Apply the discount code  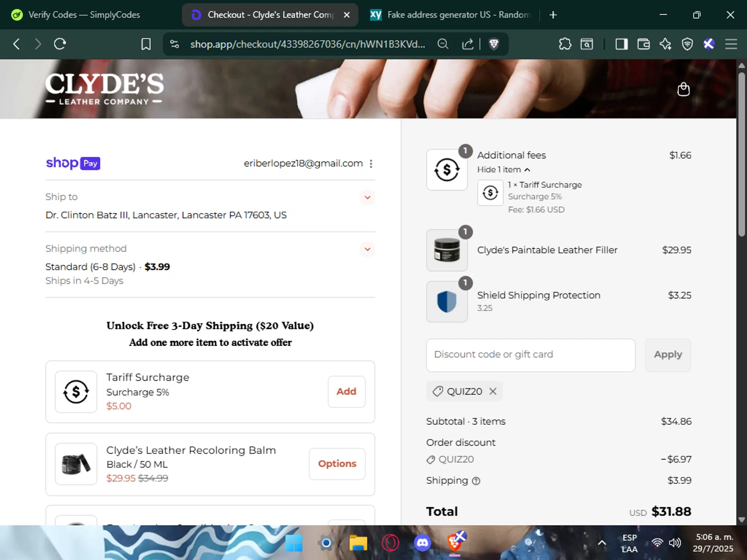668,355
